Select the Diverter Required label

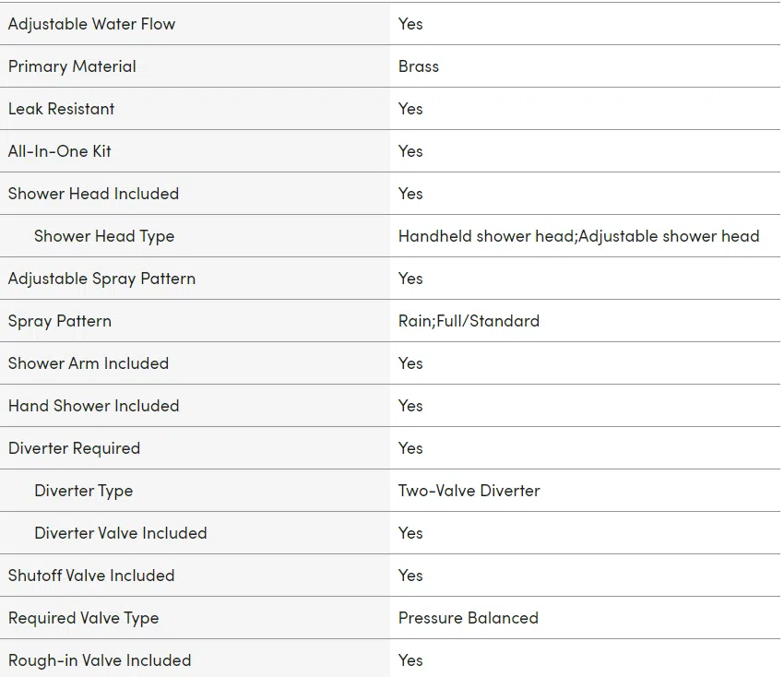pos(74,448)
